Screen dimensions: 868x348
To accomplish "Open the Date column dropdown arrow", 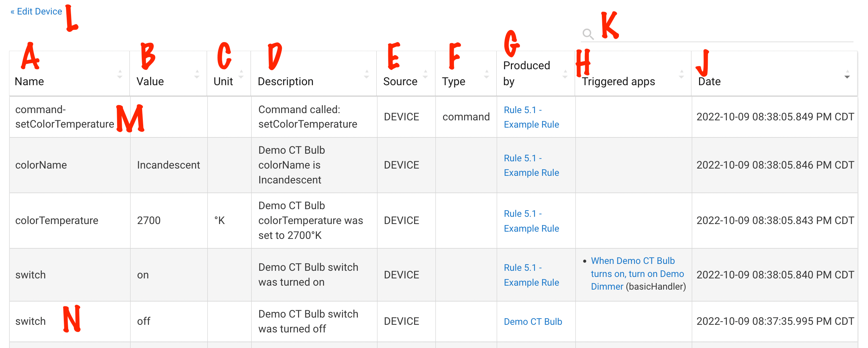I will pyautogui.click(x=847, y=76).
